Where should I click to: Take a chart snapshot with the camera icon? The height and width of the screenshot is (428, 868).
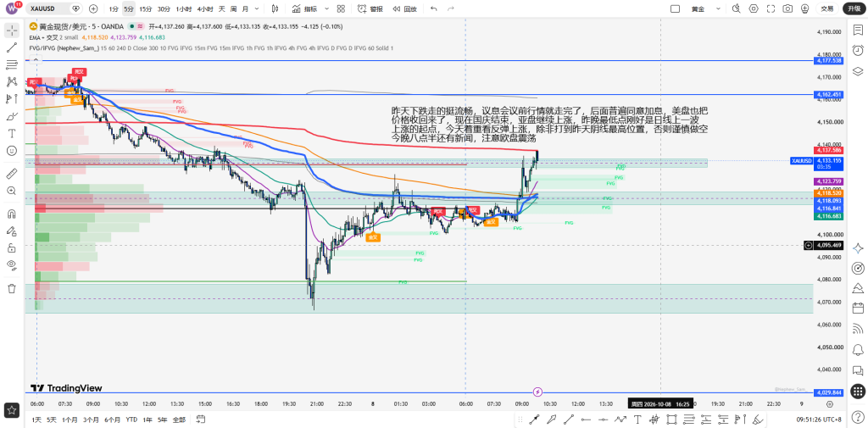pyautogui.click(x=787, y=8)
